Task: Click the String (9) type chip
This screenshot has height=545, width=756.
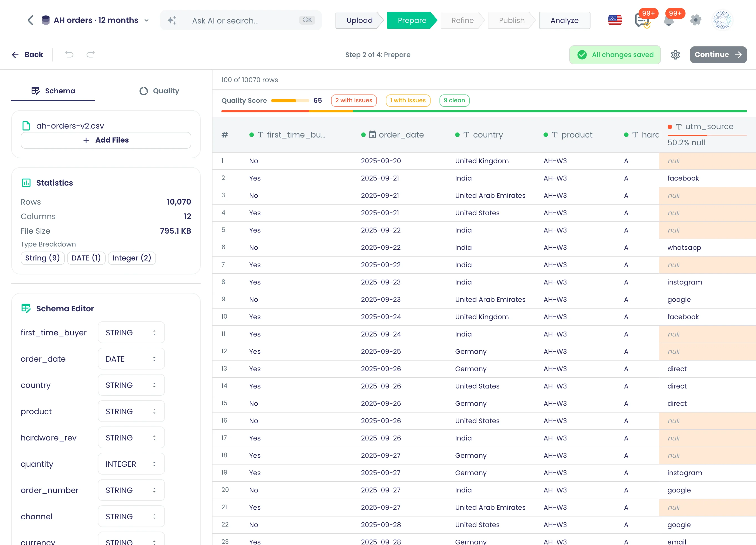Action: pyautogui.click(x=42, y=258)
